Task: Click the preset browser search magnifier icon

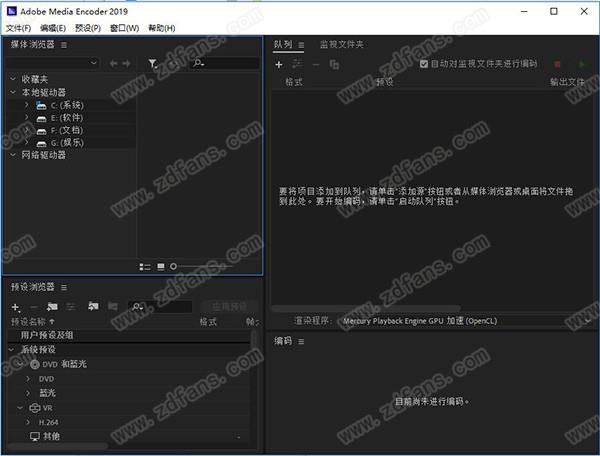Action: (x=137, y=306)
